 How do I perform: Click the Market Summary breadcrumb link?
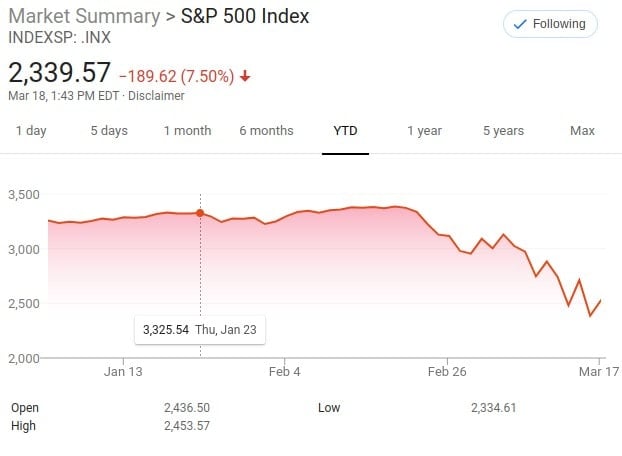[84, 16]
